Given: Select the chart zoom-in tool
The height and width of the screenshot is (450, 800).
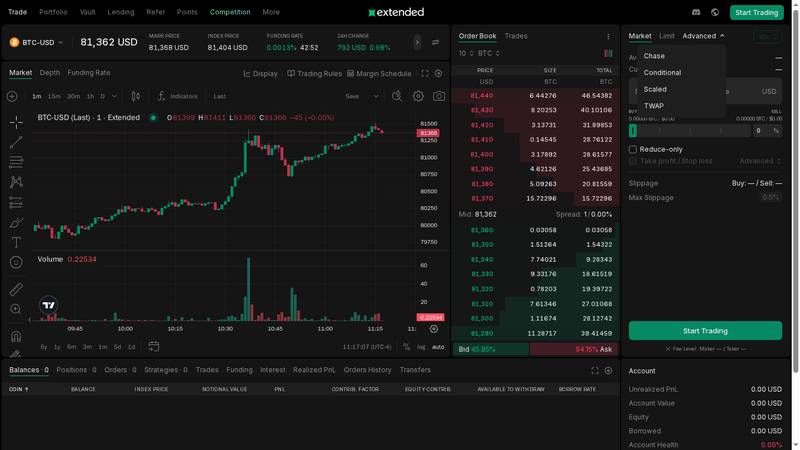Looking at the screenshot, I should pyautogui.click(x=16, y=309).
